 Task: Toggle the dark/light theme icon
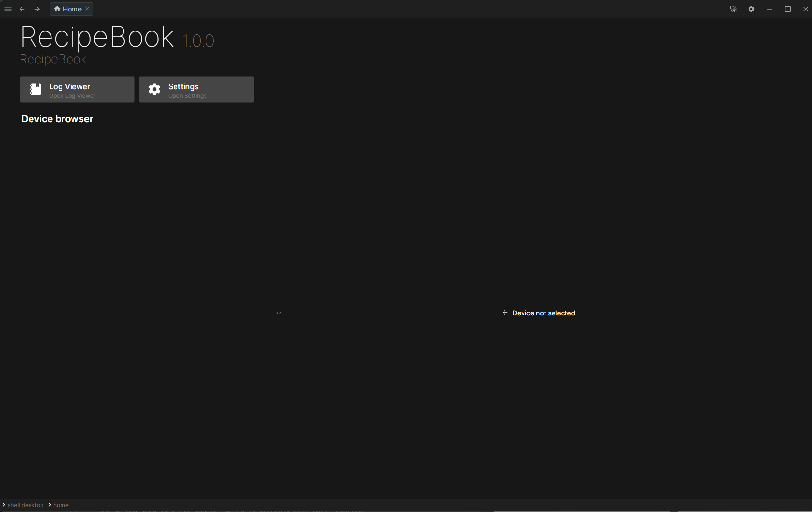733,9
